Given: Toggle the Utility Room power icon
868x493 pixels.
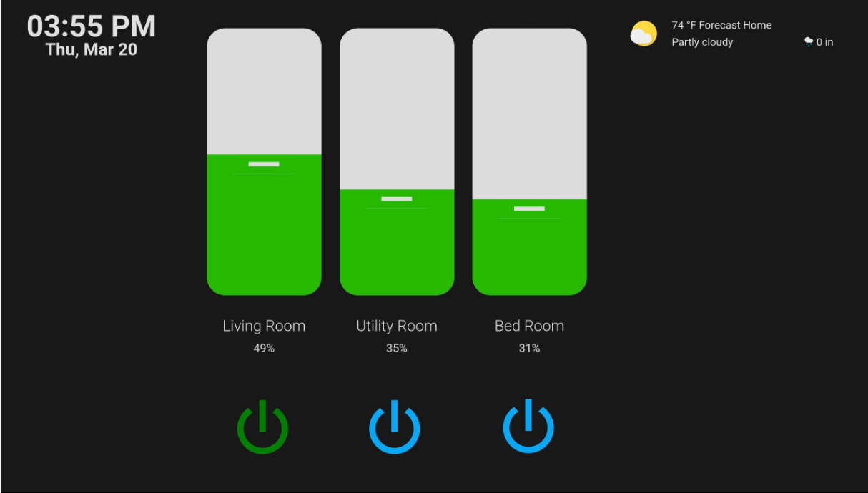Looking at the screenshot, I should [395, 427].
